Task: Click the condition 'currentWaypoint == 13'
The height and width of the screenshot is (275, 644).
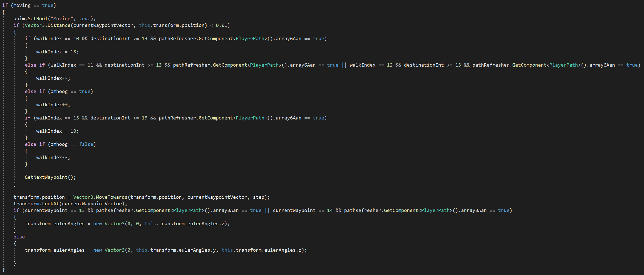Action: click(x=55, y=210)
